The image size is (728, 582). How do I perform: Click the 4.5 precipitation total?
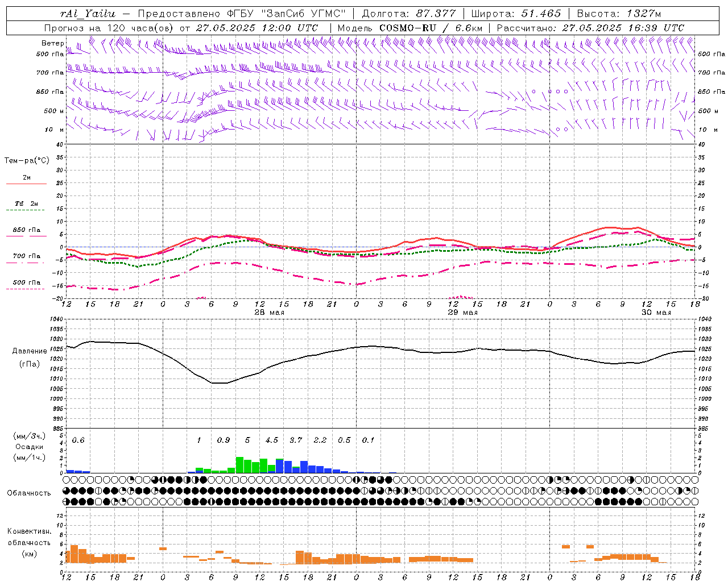[272, 440]
